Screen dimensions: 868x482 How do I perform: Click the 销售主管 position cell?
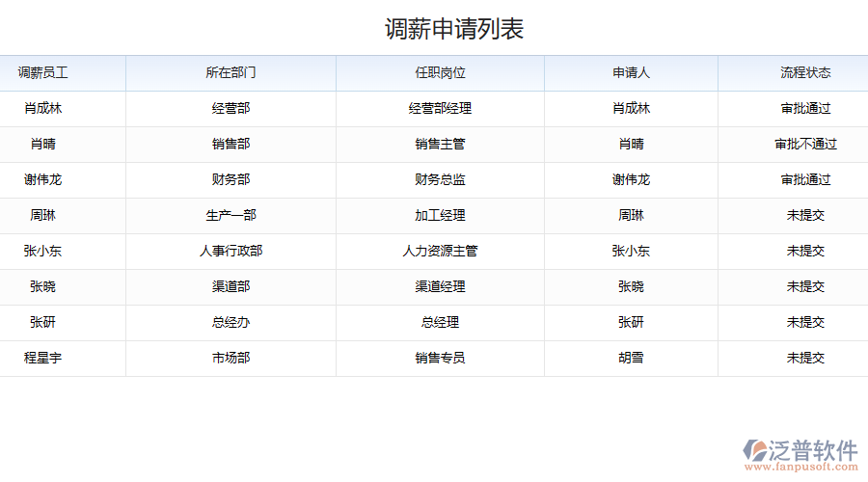point(440,144)
